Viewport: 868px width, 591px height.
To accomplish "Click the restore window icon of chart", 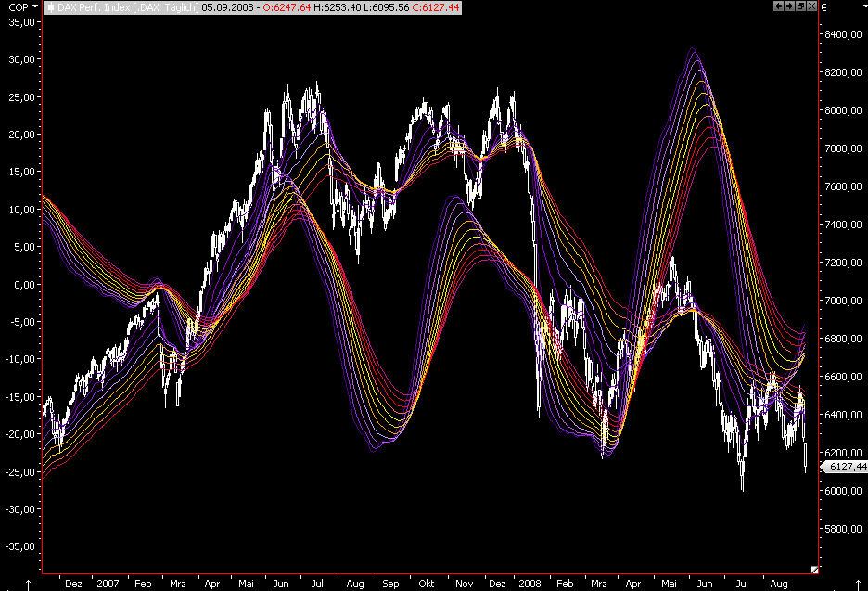I will pyautogui.click(x=800, y=6).
